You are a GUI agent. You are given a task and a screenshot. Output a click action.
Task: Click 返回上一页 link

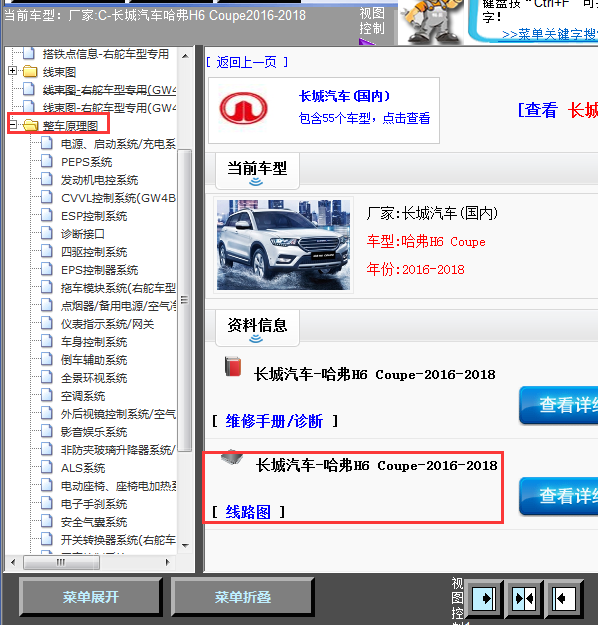click(x=246, y=62)
